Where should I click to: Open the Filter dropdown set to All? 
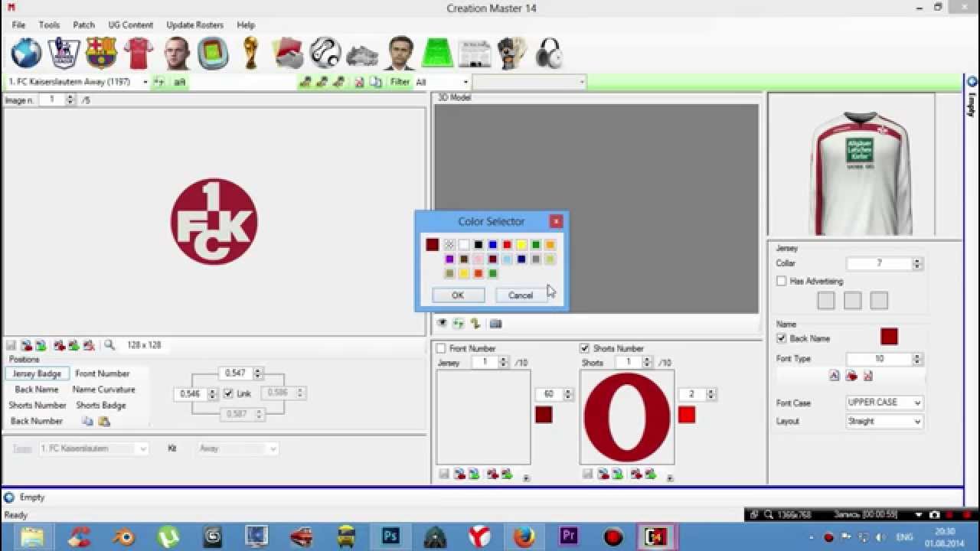click(442, 82)
